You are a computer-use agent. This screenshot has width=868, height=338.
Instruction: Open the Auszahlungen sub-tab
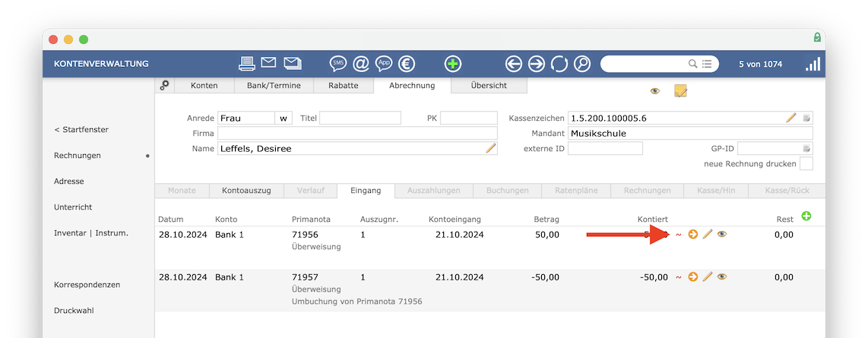434,191
